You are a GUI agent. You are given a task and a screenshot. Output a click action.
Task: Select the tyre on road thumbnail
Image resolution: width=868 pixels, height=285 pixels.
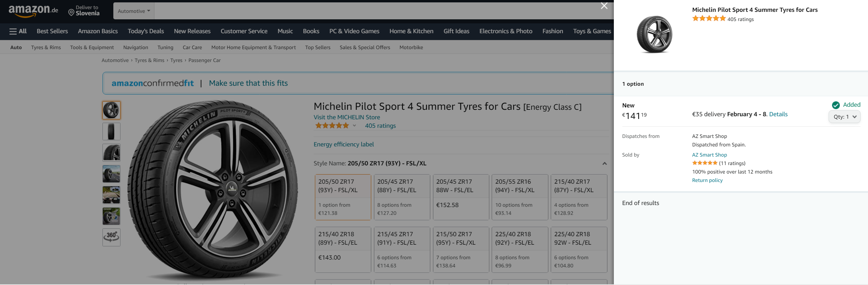(x=111, y=174)
